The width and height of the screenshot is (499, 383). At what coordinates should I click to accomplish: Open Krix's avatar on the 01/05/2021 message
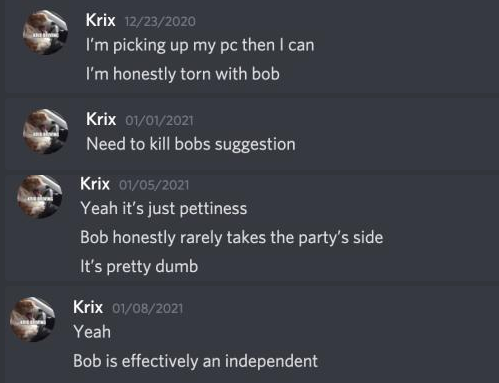pos(40,197)
